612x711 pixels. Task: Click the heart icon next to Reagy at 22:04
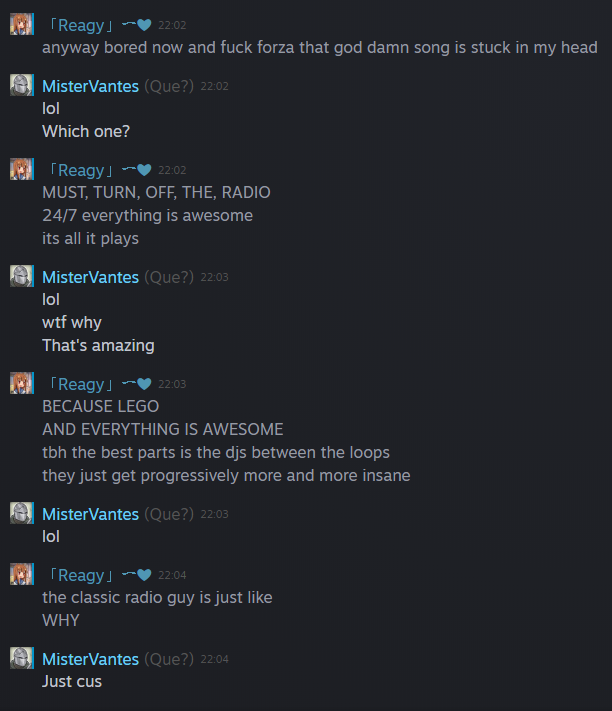(144, 575)
